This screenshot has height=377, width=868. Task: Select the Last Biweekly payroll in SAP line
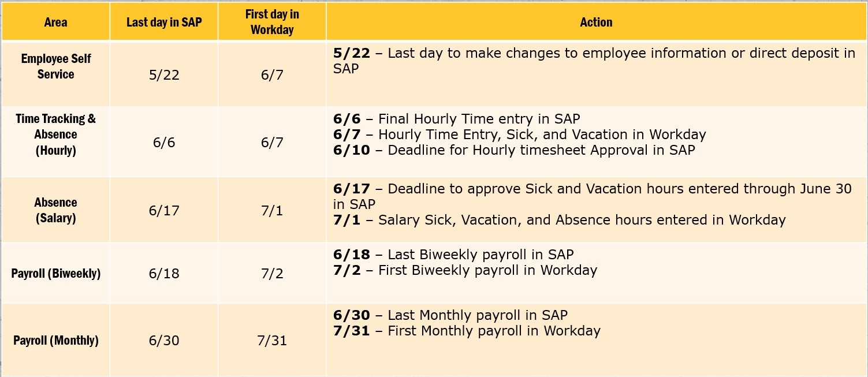pyautogui.click(x=453, y=255)
